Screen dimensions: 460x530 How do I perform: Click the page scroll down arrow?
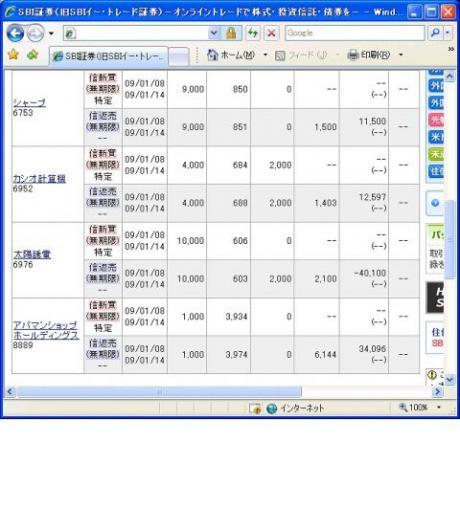450,380
